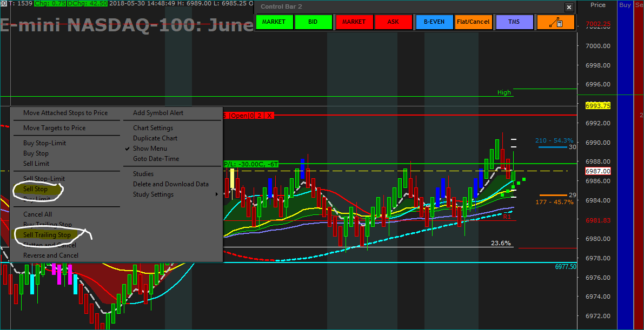Click the red 7002.25 price label

point(597,24)
